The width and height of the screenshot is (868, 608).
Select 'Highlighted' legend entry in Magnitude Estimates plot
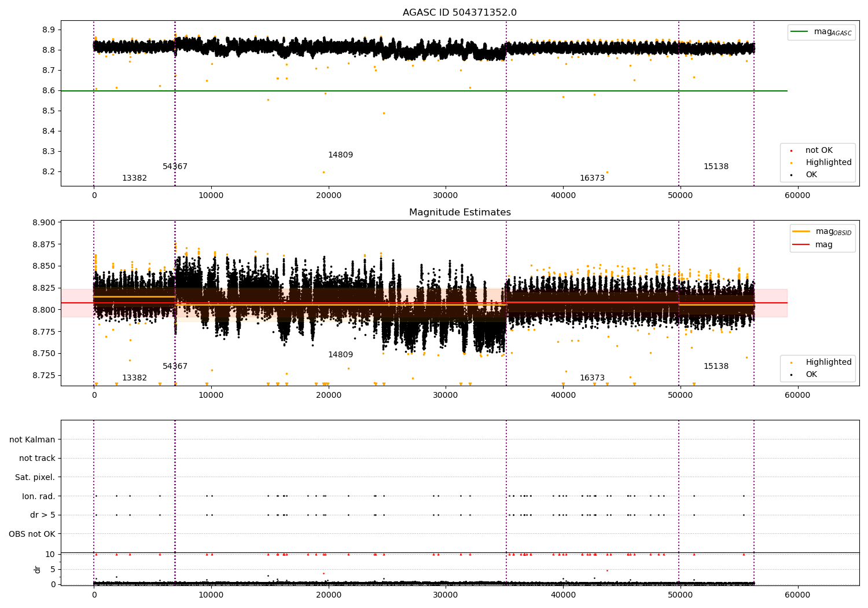(828, 362)
